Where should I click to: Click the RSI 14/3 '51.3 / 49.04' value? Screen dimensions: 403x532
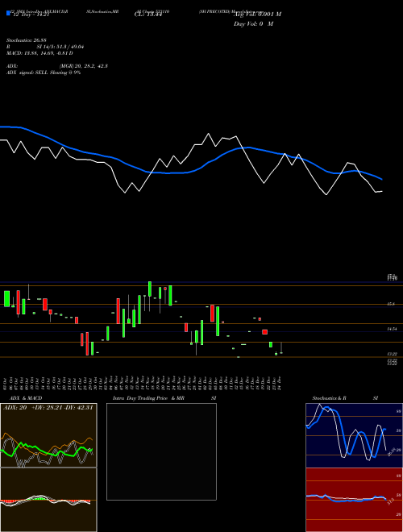[x=69, y=47]
